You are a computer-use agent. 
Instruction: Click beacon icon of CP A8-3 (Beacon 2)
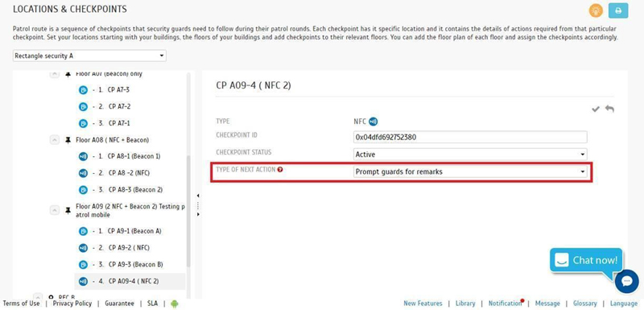pyautogui.click(x=83, y=190)
